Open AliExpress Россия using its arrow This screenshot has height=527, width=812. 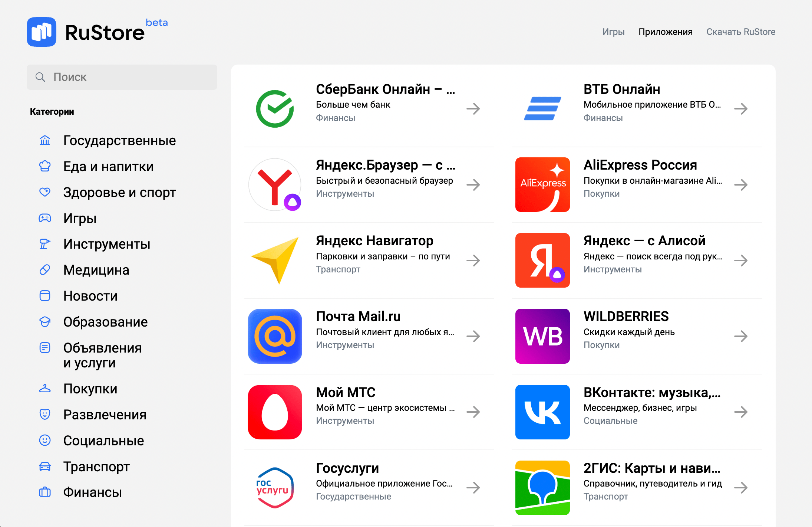pyautogui.click(x=741, y=184)
